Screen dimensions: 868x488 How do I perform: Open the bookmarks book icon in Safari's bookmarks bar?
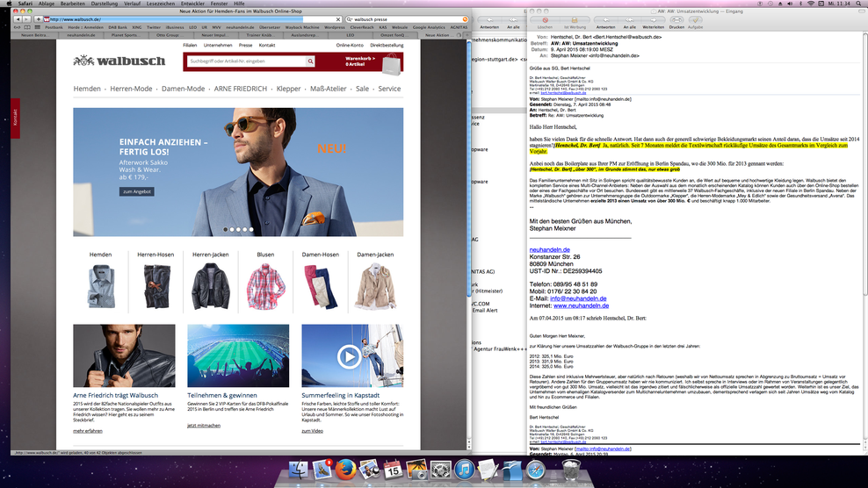point(27,27)
